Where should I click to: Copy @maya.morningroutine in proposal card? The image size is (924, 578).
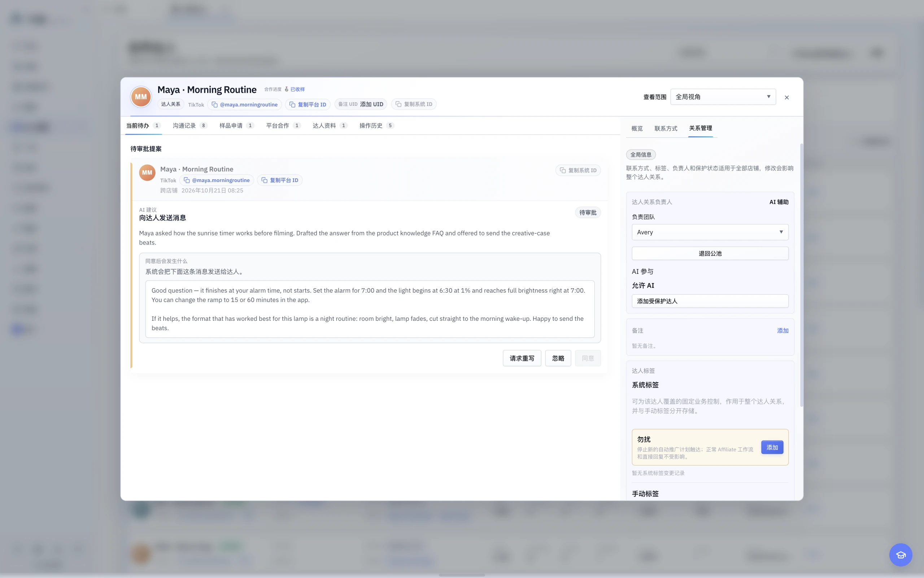click(217, 180)
